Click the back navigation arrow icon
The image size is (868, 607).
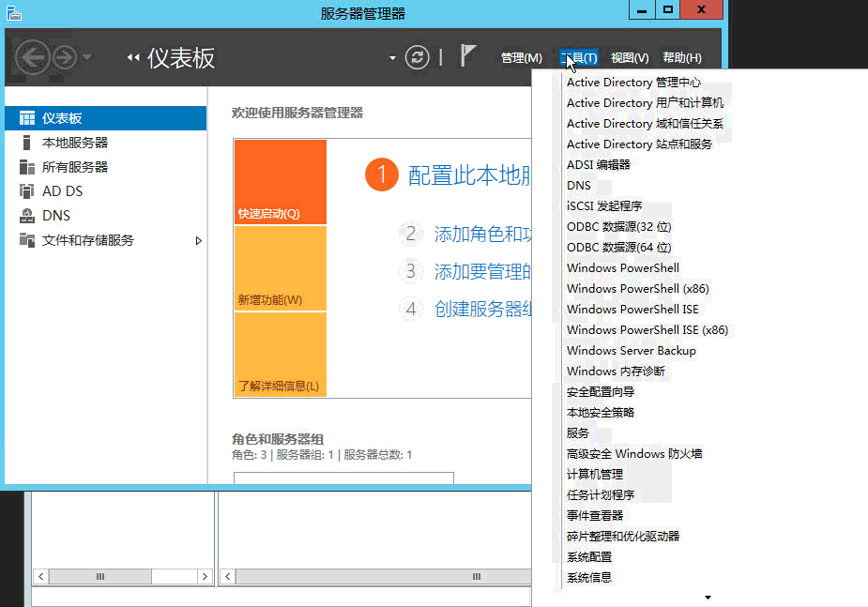(34, 57)
